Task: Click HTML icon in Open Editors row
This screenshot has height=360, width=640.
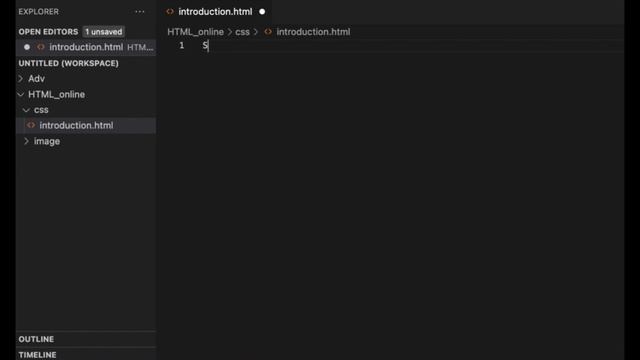Action: 41,47
